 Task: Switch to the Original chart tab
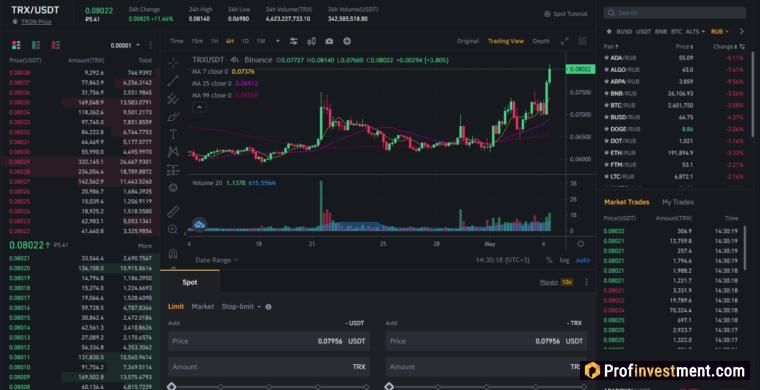[468, 41]
